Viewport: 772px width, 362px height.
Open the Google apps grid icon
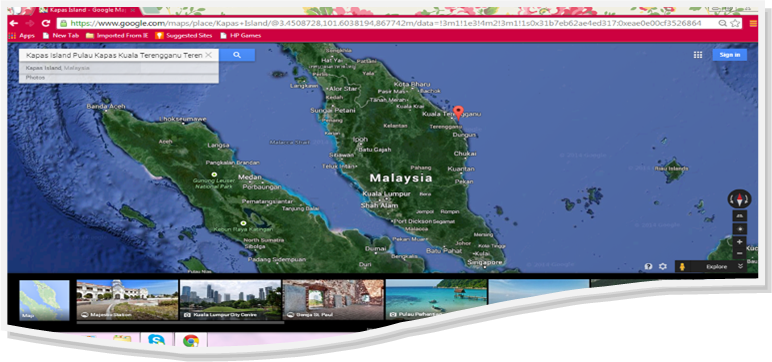[698, 55]
